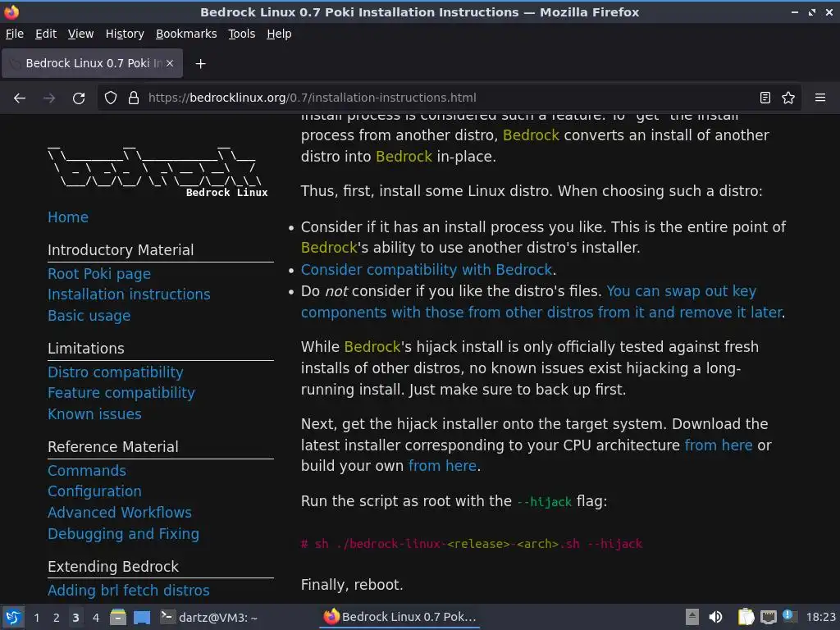Go back with the browser back arrow
This screenshot has width=840, height=630.
20,98
